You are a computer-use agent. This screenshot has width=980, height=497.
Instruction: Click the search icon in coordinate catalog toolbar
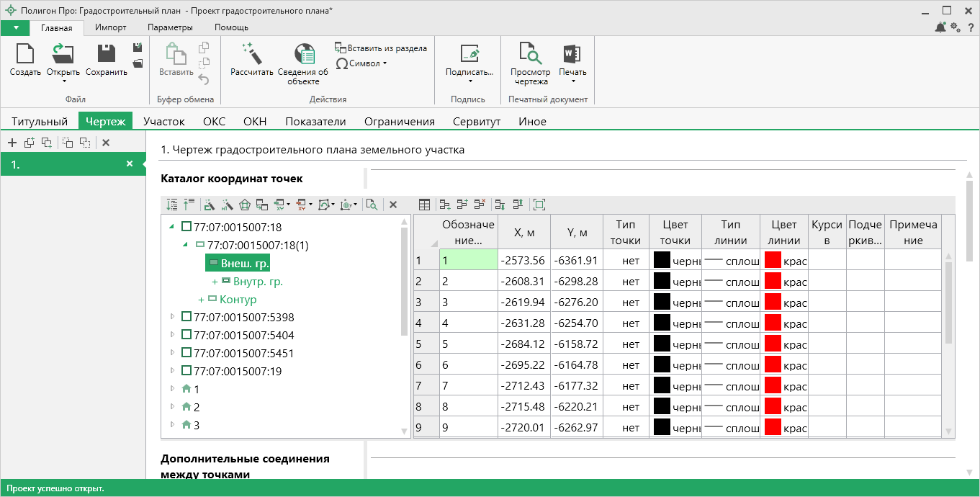pyautogui.click(x=372, y=205)
